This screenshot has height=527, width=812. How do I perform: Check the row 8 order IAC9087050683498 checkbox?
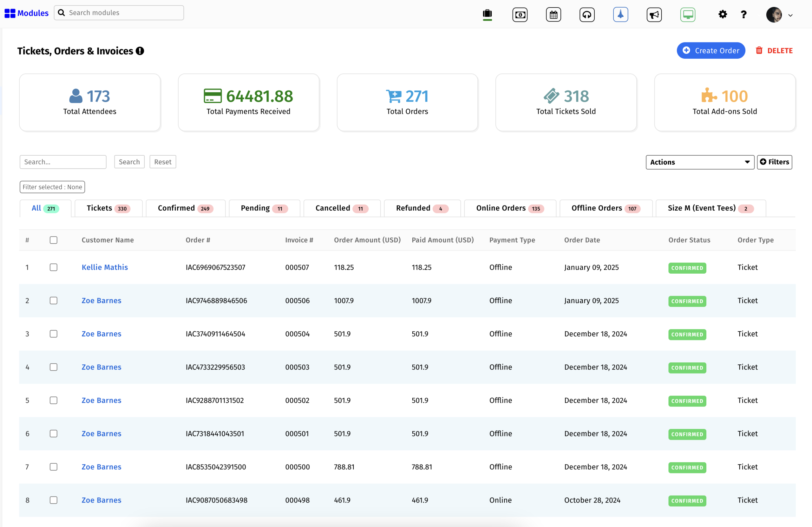coord(54,500)
